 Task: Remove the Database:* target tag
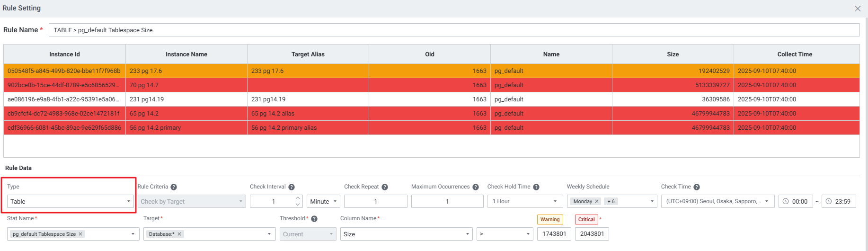click(x=179, y=234)
